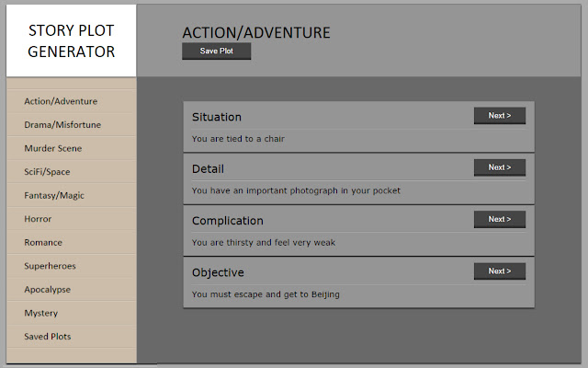Generate the next Complication
The height and width of the screenshot is (368, 588).
click(499, 219)
